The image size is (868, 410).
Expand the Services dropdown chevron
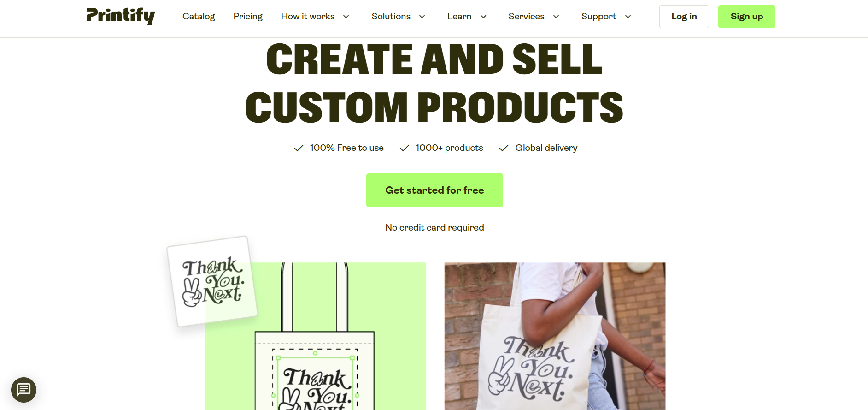pyautogui.click(x=556, y=17)
